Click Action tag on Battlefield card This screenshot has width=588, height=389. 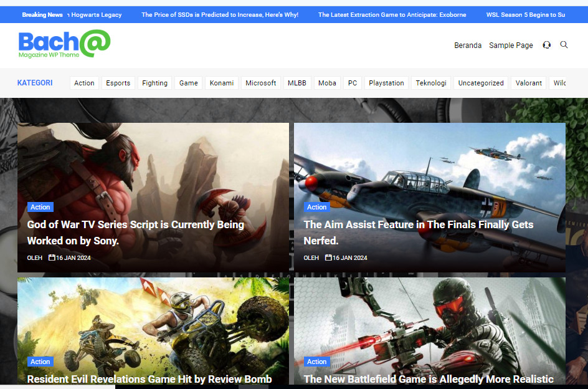point(316,362)
